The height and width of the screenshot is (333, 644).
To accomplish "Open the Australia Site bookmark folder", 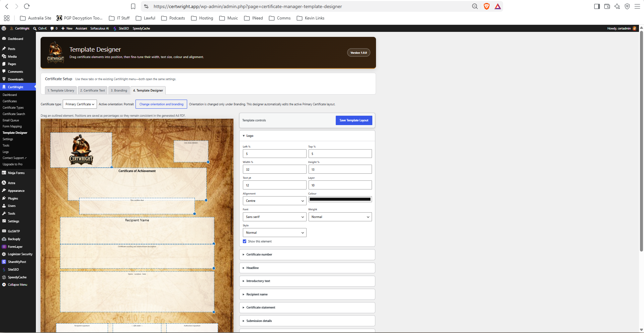I will [36, 18].
